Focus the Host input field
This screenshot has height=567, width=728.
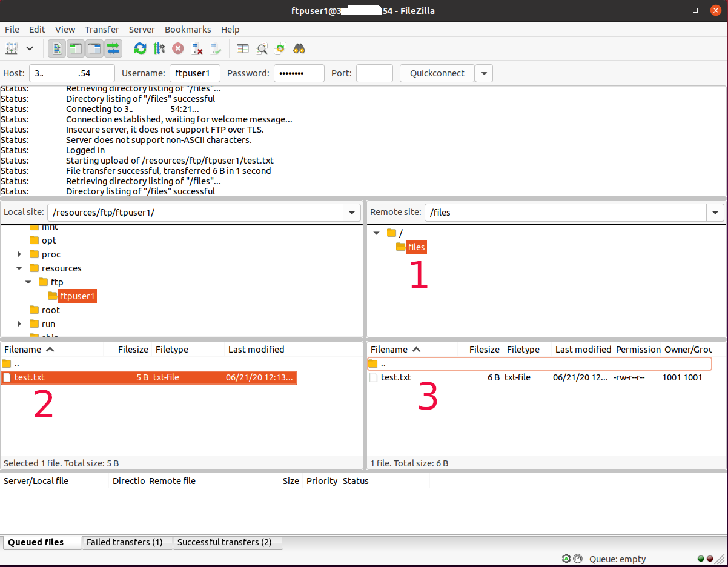(x=72, y=73)
